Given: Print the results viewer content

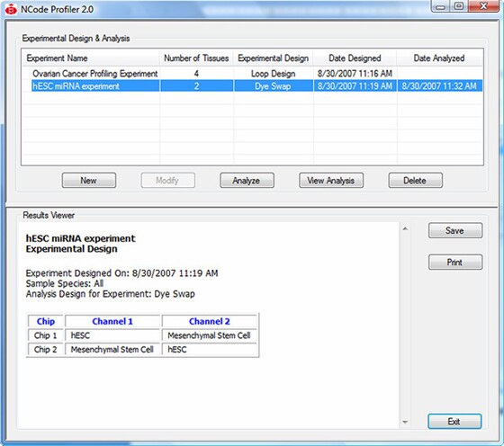Looking at the screenshot, I should [455, 262].
